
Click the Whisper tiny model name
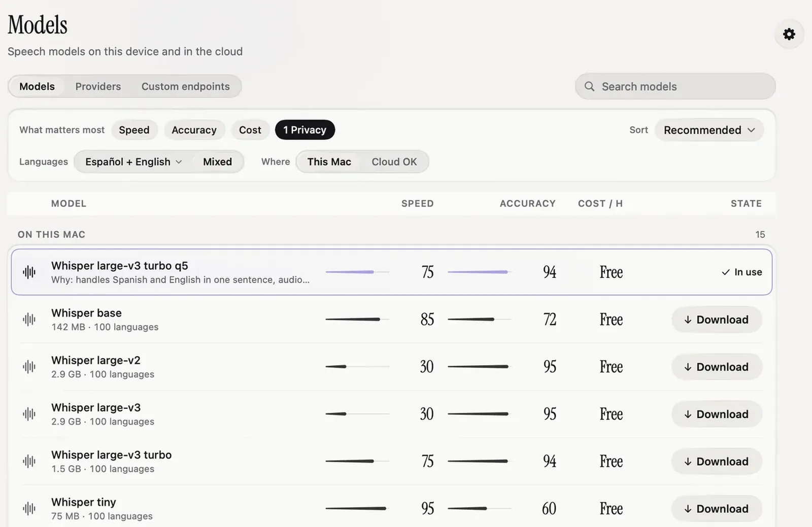[84, 502]
